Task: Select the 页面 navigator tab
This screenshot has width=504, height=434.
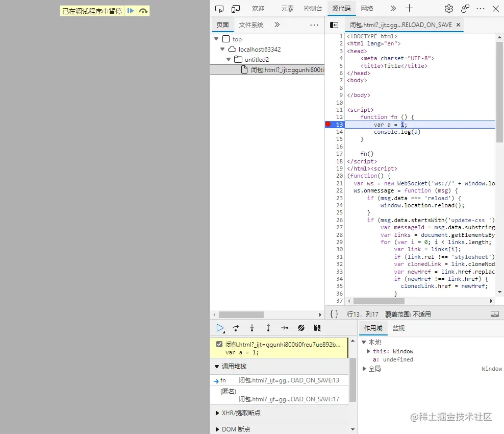Action: (x=222, y=25)
